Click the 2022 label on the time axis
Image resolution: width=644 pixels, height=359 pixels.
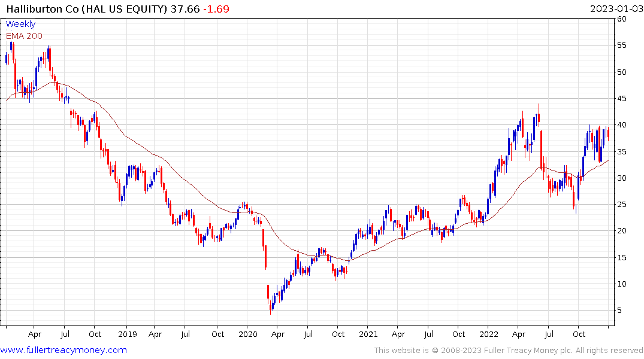[x=489, y=334]
